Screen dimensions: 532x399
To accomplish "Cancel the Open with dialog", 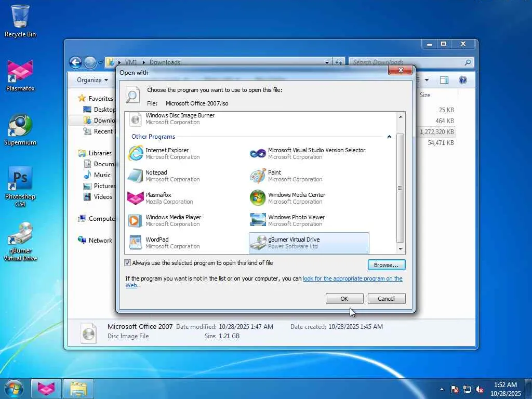I will click(387, 299).
